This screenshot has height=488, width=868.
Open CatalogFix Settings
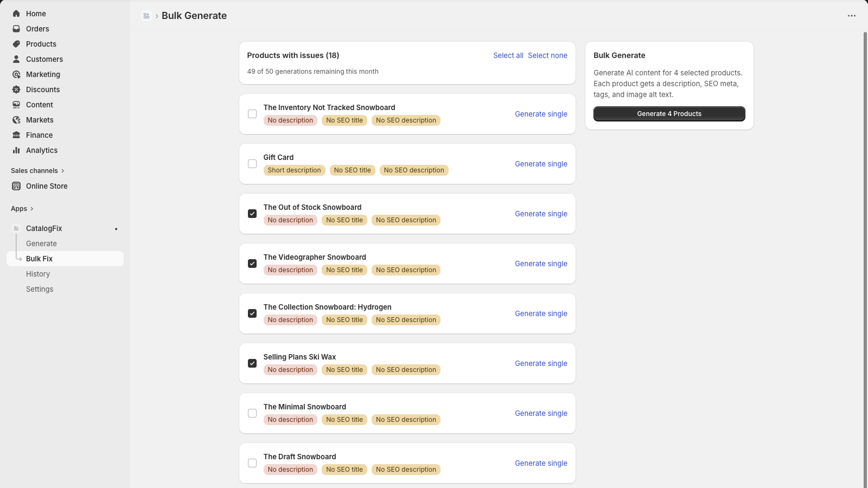click(40, 288)
